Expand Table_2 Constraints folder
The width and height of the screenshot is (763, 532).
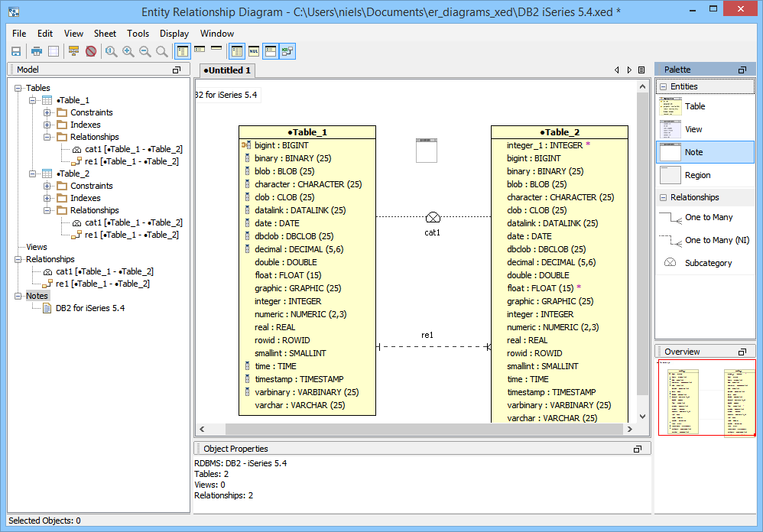click(x=47, y=186)
